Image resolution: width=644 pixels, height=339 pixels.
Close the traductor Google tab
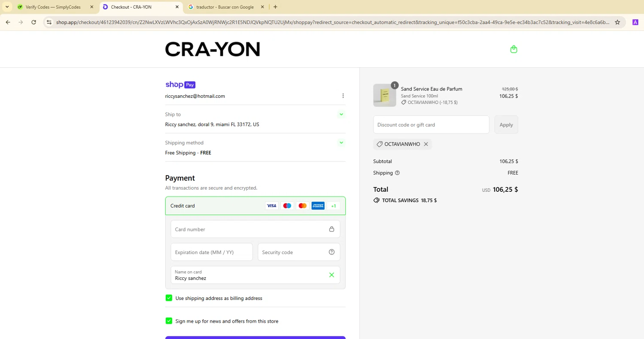coord(262,7)
